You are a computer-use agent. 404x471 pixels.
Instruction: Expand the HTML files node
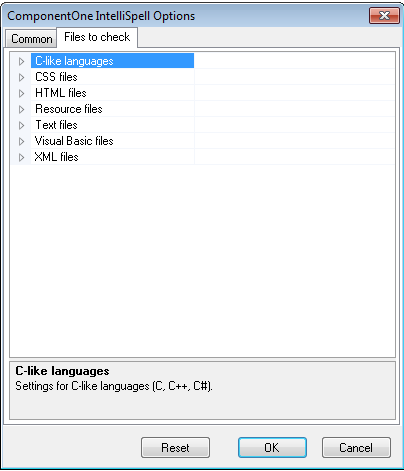[21, 93]
